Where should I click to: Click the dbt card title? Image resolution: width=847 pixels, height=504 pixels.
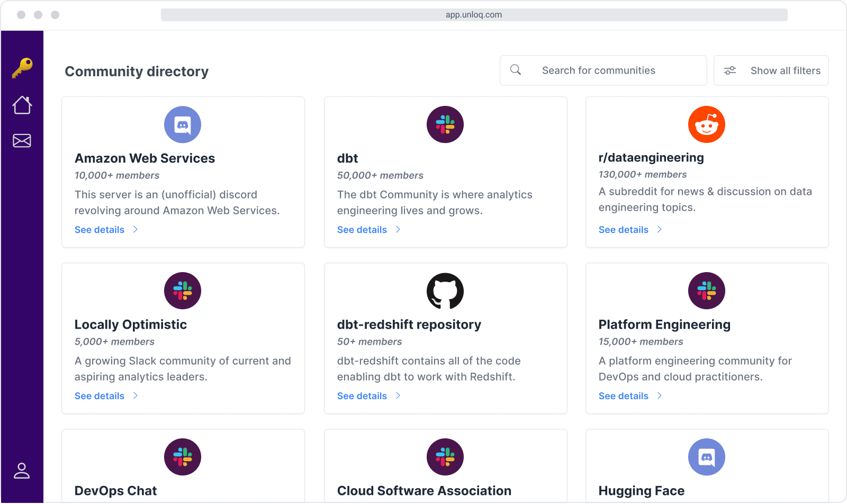tap(347, 158)
